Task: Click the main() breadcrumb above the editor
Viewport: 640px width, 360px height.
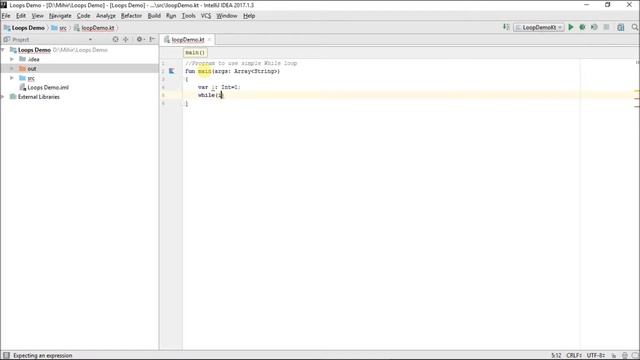Action: coord(195,53)
